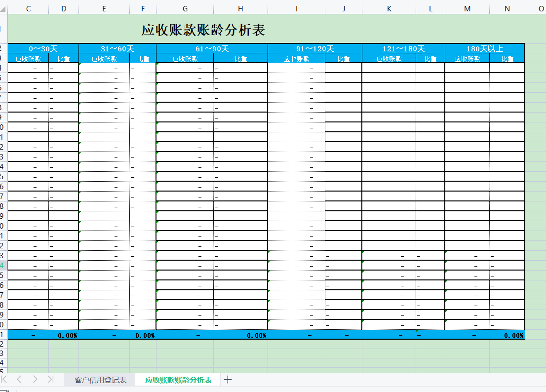Click 应收账款 under 121~180天
The width and height of the screenshot is (546, 392).
click(389, 58)
